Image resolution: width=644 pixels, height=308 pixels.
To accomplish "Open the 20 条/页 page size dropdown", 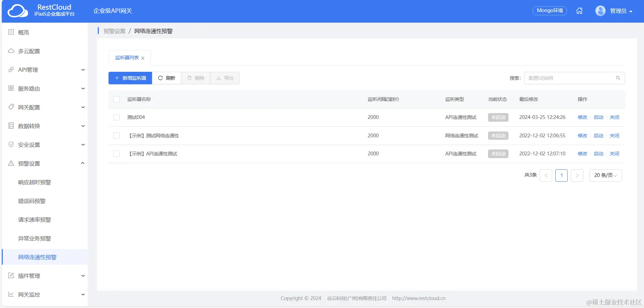I will pyautogui.click(x=606, y=176).
